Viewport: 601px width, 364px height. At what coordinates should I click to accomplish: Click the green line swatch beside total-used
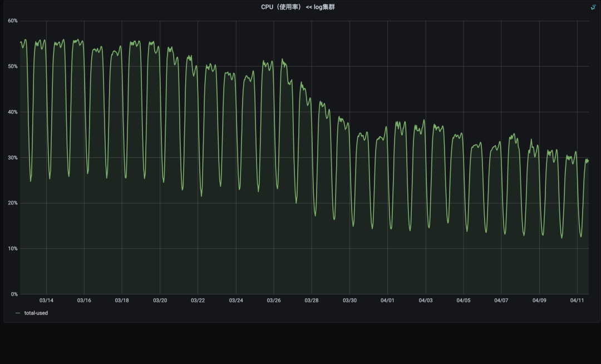18,313
